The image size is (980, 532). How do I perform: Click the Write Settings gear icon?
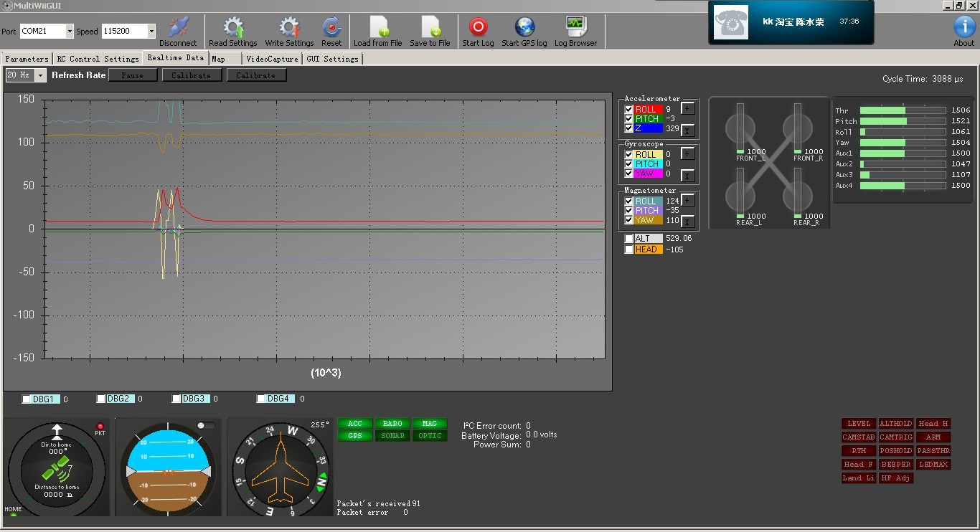(x=289, y=27)
